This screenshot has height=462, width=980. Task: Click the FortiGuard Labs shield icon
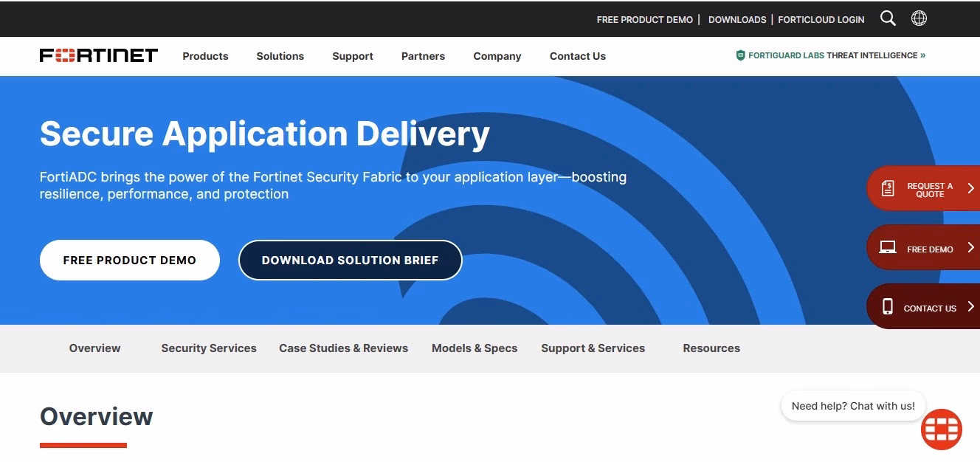coord(740,55)
